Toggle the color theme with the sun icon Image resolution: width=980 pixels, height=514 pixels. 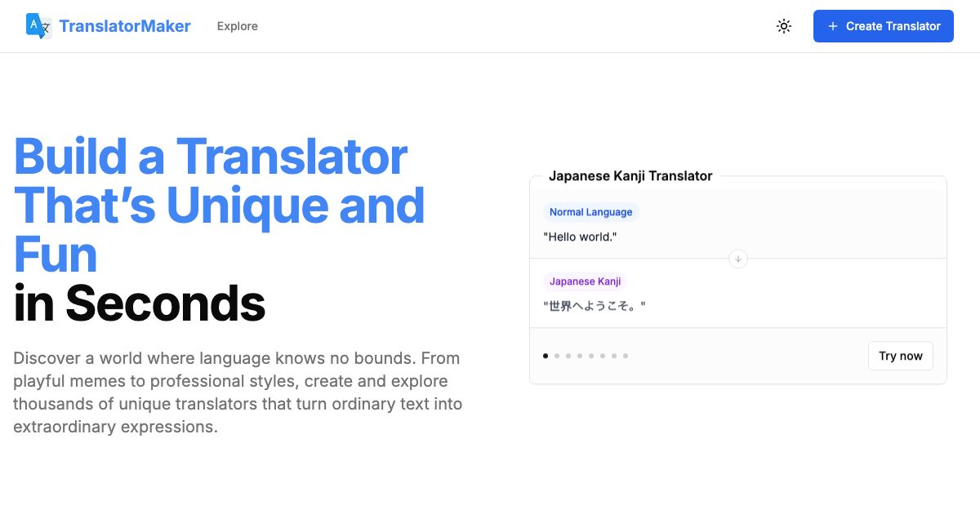783,25
